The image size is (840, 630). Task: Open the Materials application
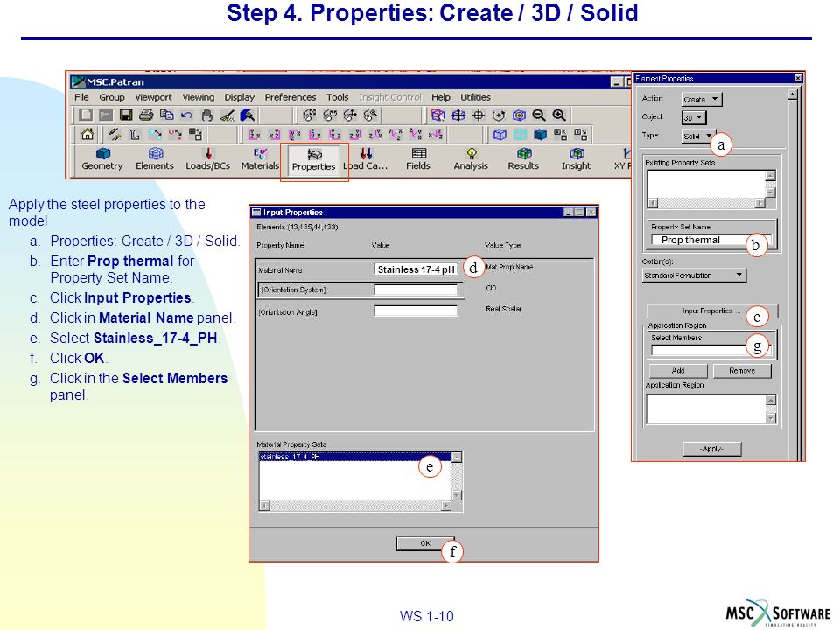point(260,159)
